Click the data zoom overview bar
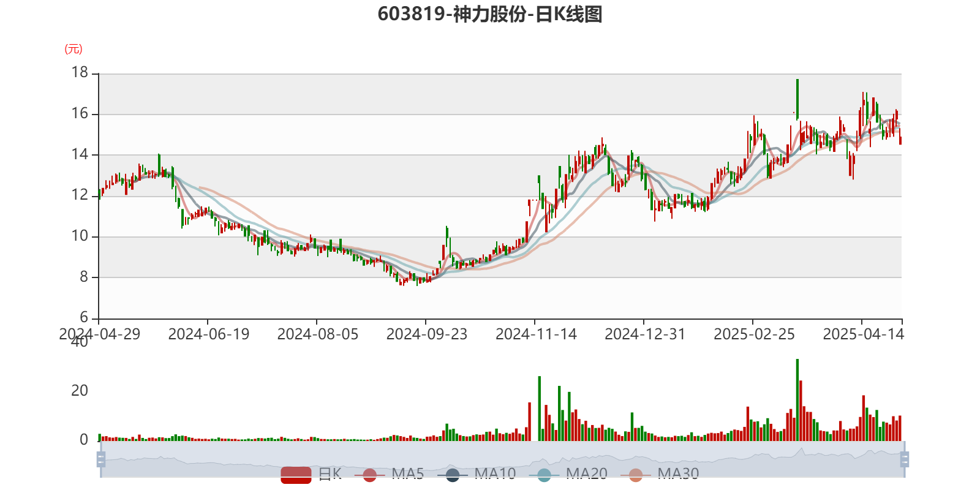980x490 pixels. 502,459
